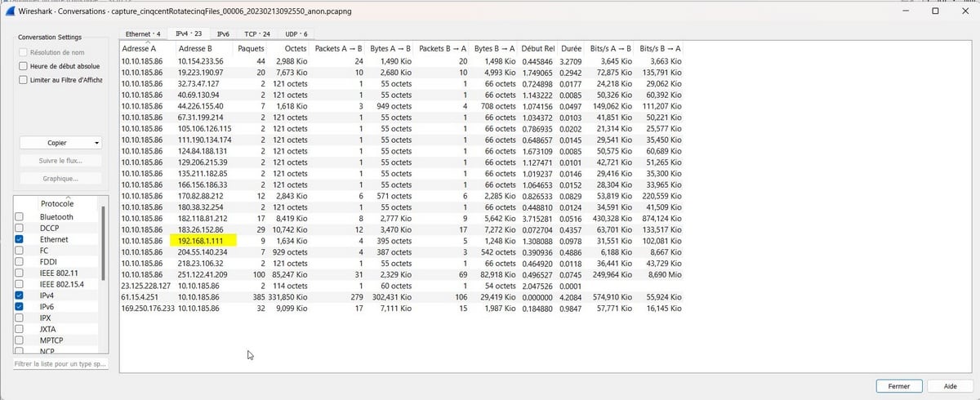The width and height of the screenshot is (980, 400).
Task: Select row with address 10.154.233.56
Action: pyautogui.click(x=401, y=61)
